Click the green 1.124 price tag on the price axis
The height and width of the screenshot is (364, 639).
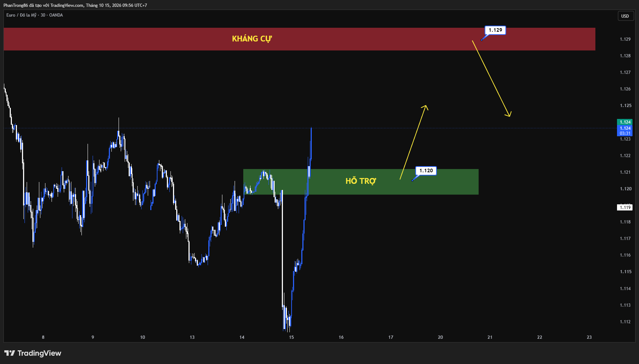click(625, 122)
